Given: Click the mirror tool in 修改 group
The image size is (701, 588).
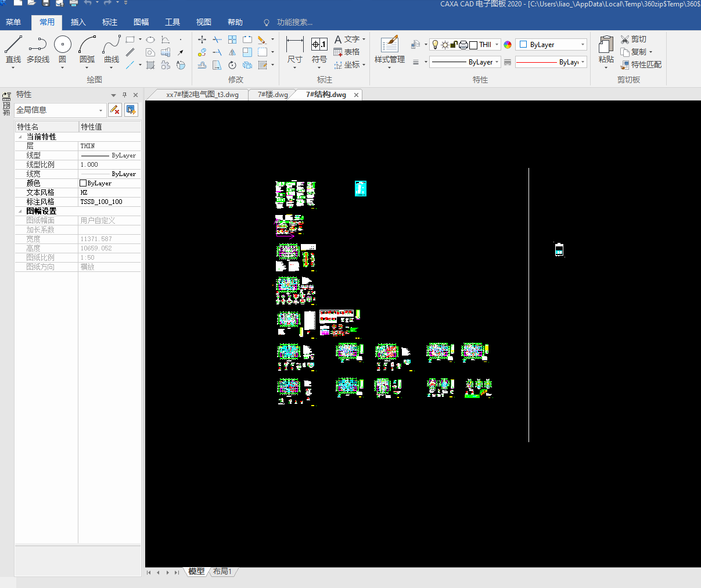Looking at the screenshot, I should (232, 52).
